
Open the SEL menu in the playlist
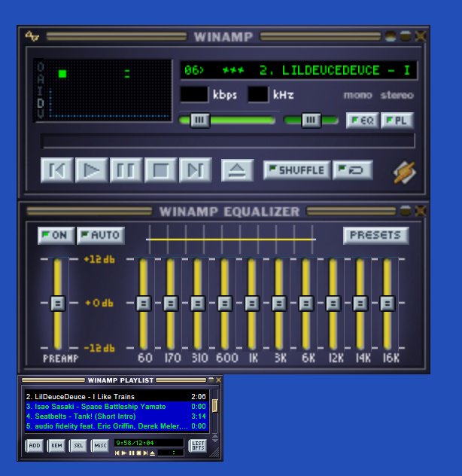click(78, 445)
